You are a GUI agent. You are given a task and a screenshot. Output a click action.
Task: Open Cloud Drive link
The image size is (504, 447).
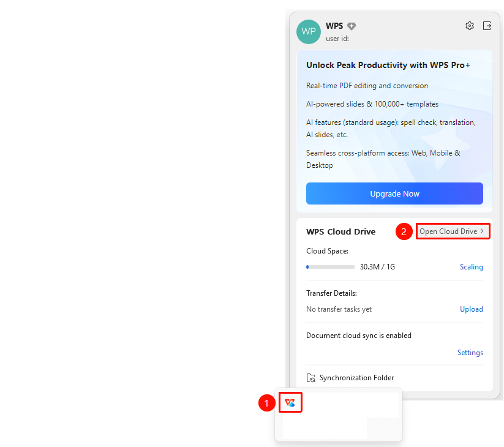[x=452, y=231]
